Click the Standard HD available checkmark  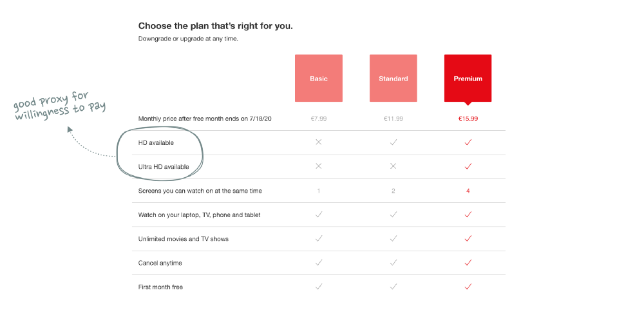(x=393, y=142)
